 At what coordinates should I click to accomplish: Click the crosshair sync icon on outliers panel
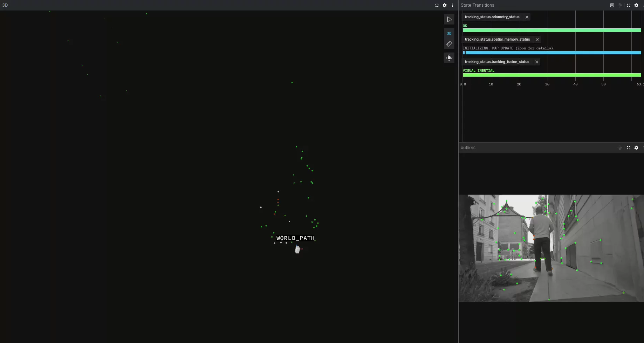tap(620, 148)
